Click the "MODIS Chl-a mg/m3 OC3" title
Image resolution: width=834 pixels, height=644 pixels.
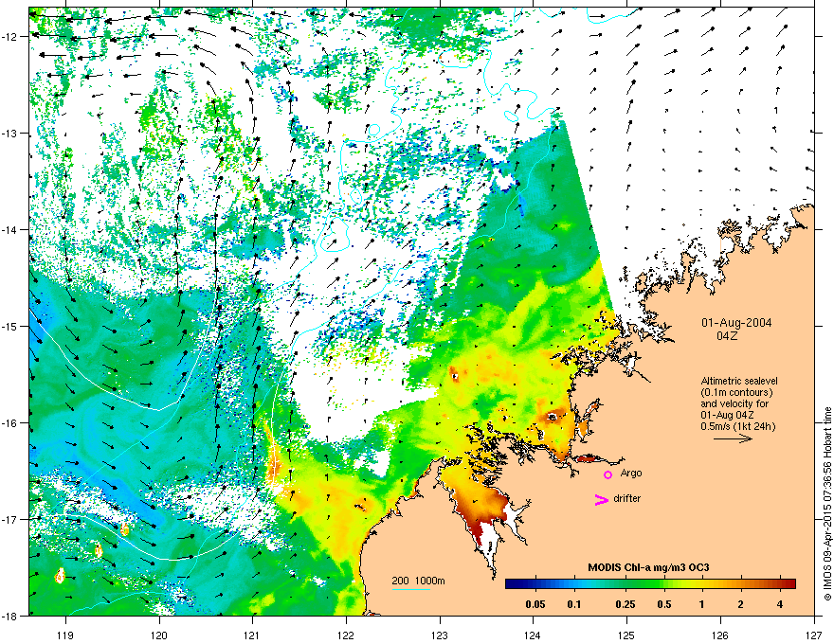648,567
